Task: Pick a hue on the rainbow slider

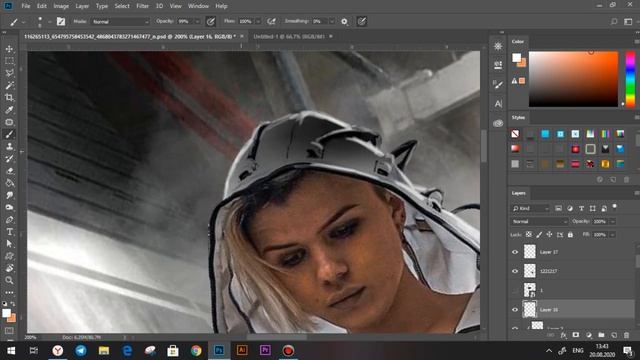Action: 630,79
